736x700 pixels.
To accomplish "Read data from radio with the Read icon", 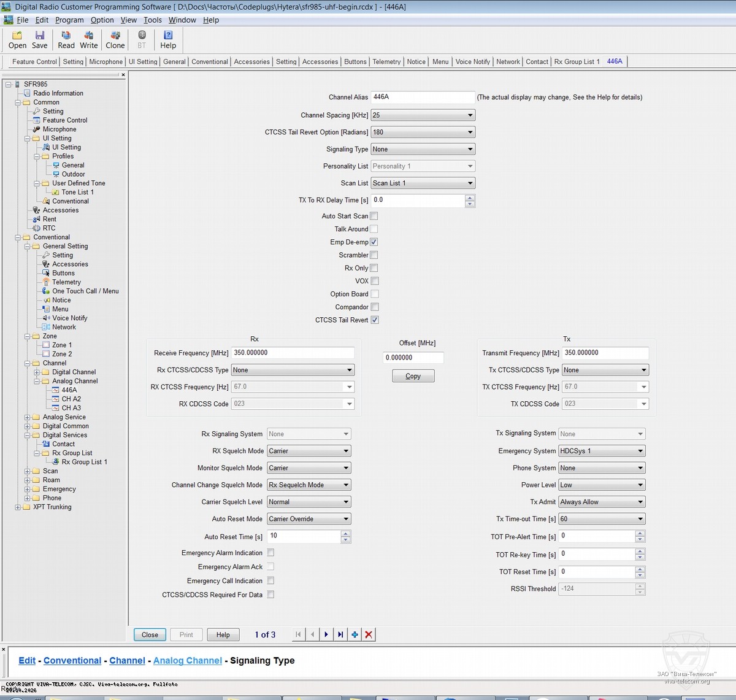I will tap(66, 40).
